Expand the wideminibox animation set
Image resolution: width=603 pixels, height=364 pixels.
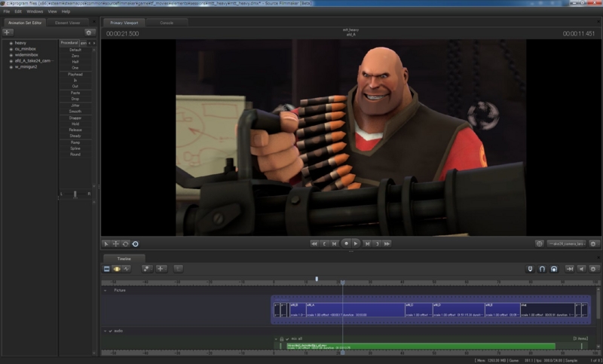pos(11,55)
